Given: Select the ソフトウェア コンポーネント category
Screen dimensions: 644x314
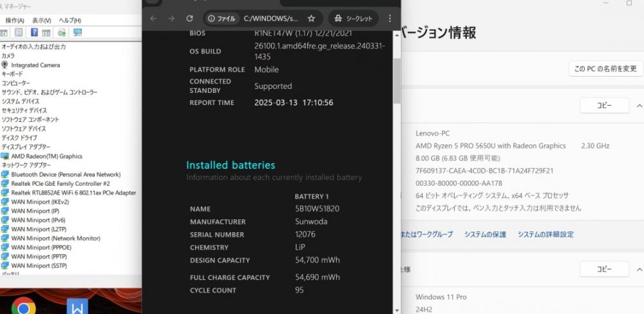Looking at the screenshot, I should pyautogui.click(x=30, y=119).
